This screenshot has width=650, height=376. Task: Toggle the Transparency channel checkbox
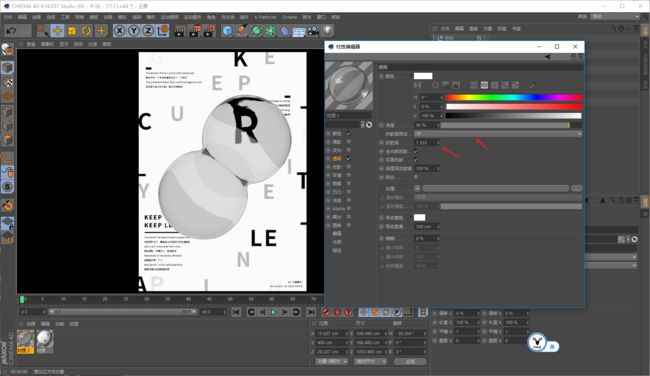[x=349, y=158]
